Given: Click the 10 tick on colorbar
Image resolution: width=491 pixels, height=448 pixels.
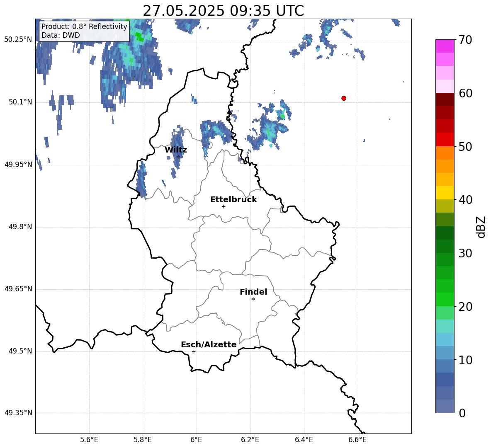Looking at the screenshot, I should point(465,360).
